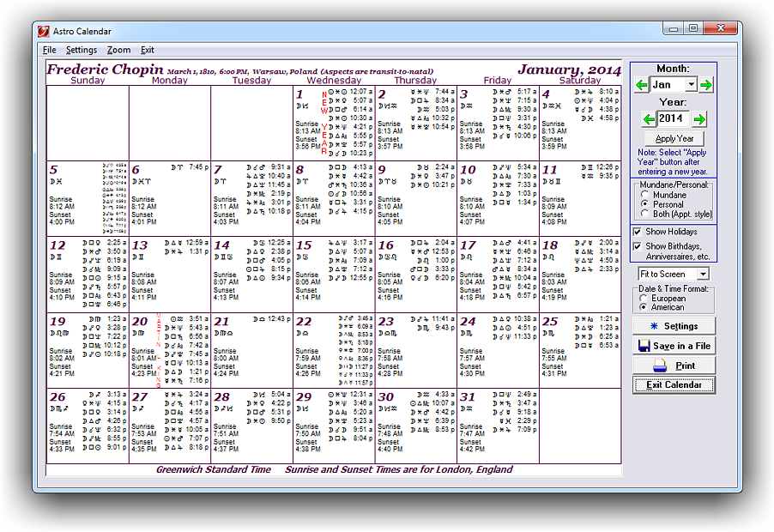Click the day number 4 on calendar

coord(546,94)
